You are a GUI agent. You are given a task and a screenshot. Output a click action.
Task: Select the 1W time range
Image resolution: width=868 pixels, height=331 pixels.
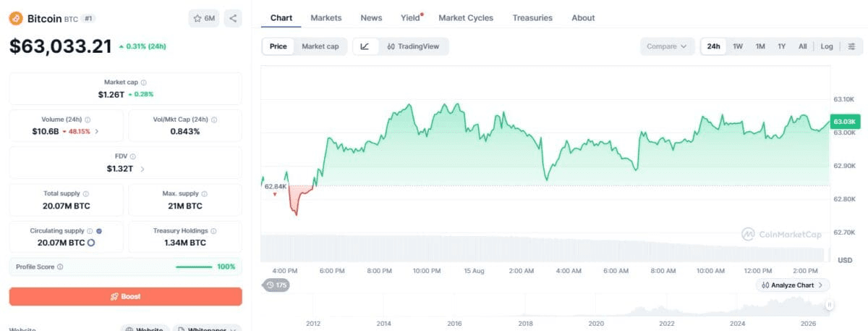(738, 46)
